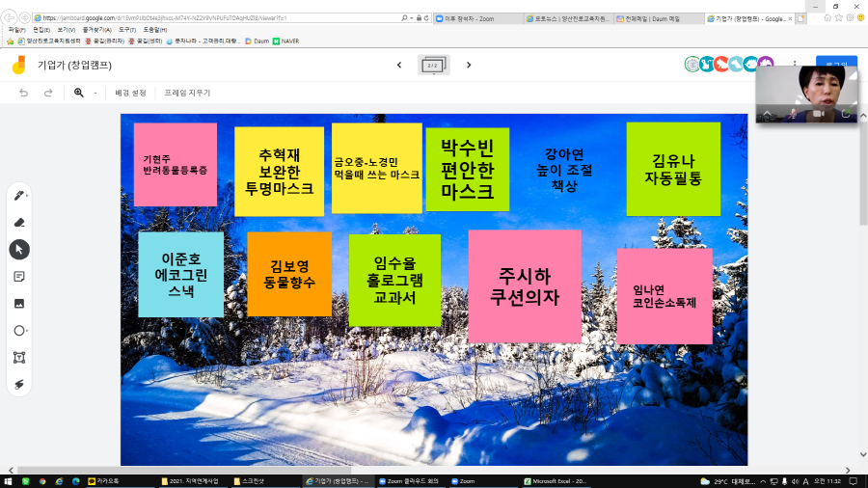Select the 금오중-노경민 mask note
This screenshot has height=488, width=868.
click(376, 168)
